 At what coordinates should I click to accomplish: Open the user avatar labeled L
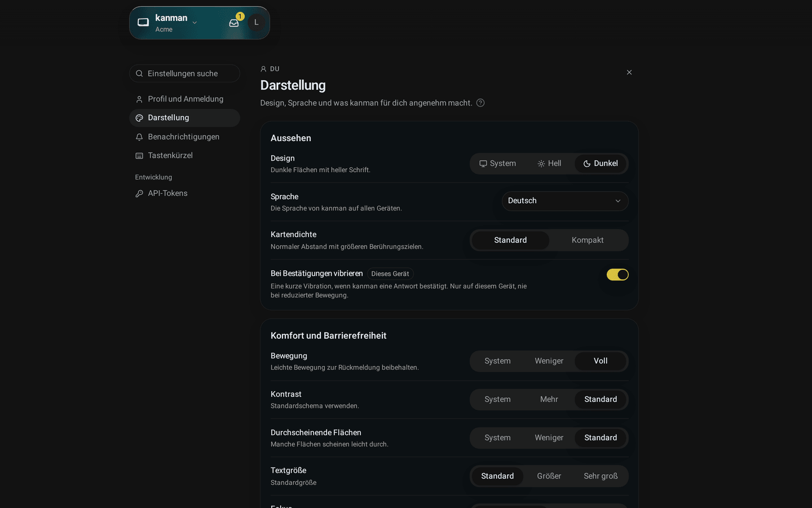coord(257,23)
